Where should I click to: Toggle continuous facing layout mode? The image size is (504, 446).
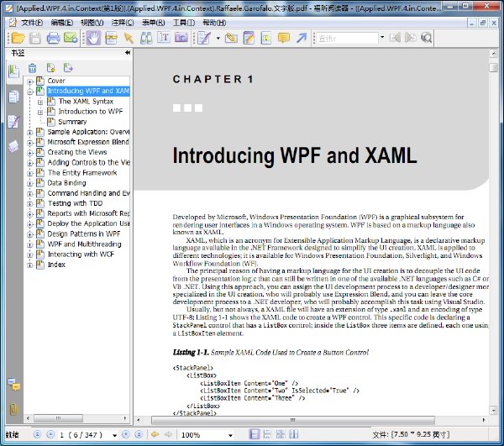(x=281, y=434)
